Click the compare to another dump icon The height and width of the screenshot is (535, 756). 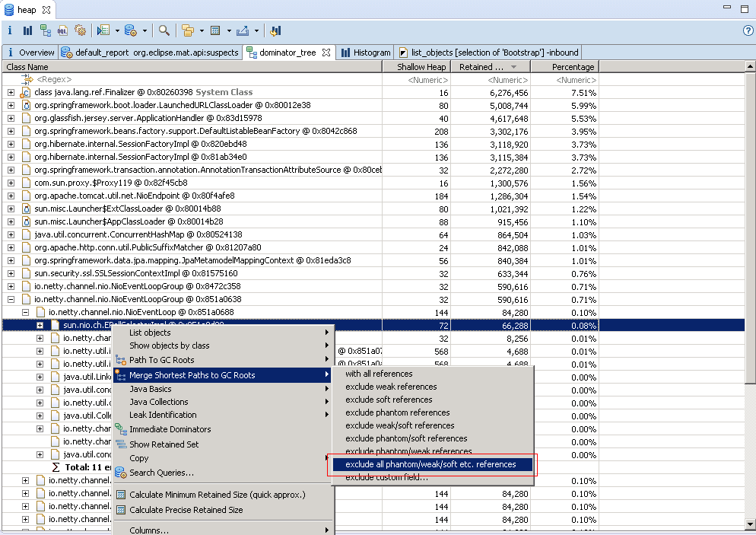[275, 31]
